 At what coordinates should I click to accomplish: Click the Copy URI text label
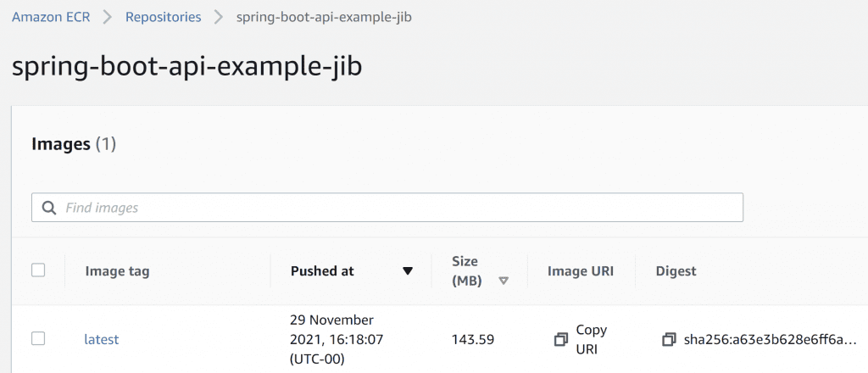tap(591, 339)
